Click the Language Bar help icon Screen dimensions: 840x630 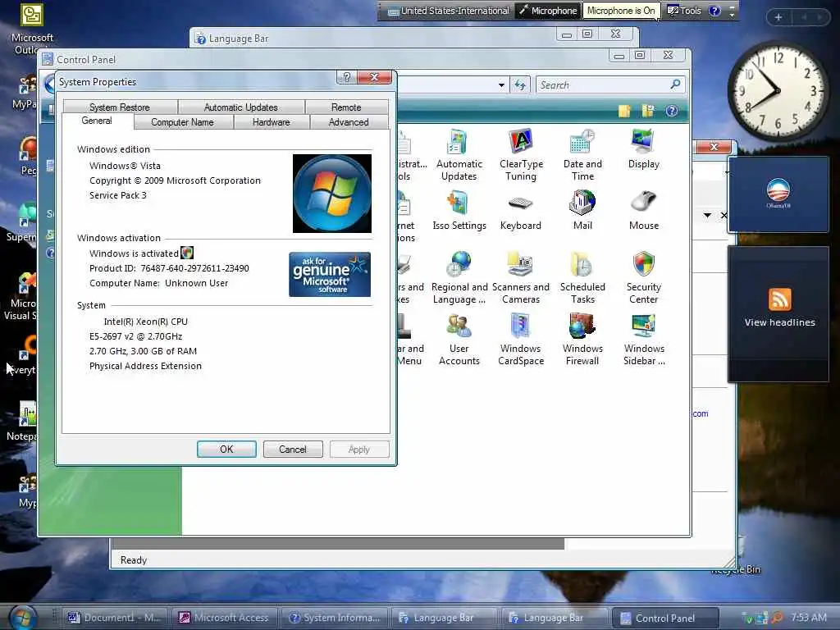pos(714,11)
